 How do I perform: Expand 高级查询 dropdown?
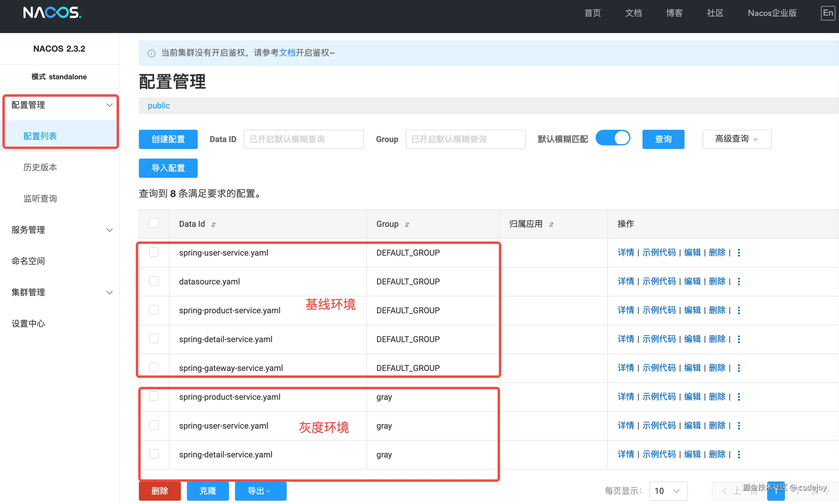(737, 139)
